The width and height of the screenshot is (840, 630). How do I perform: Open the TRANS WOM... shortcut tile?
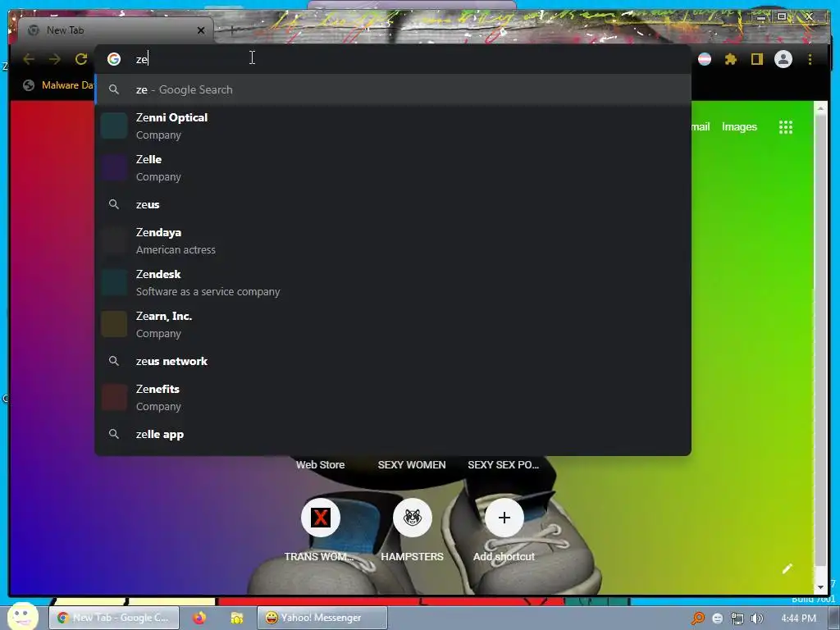coord(321,531)
